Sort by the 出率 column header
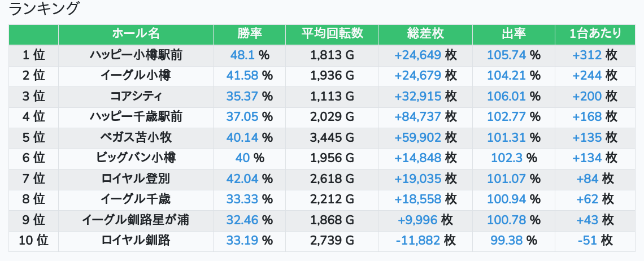 point(514,34)
